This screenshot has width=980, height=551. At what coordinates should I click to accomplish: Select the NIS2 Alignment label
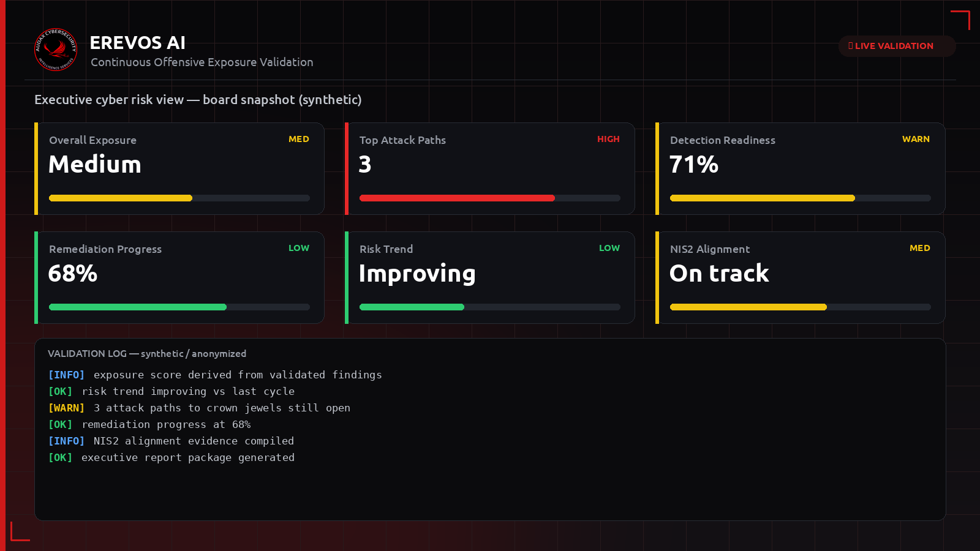[x=710, y=249]
